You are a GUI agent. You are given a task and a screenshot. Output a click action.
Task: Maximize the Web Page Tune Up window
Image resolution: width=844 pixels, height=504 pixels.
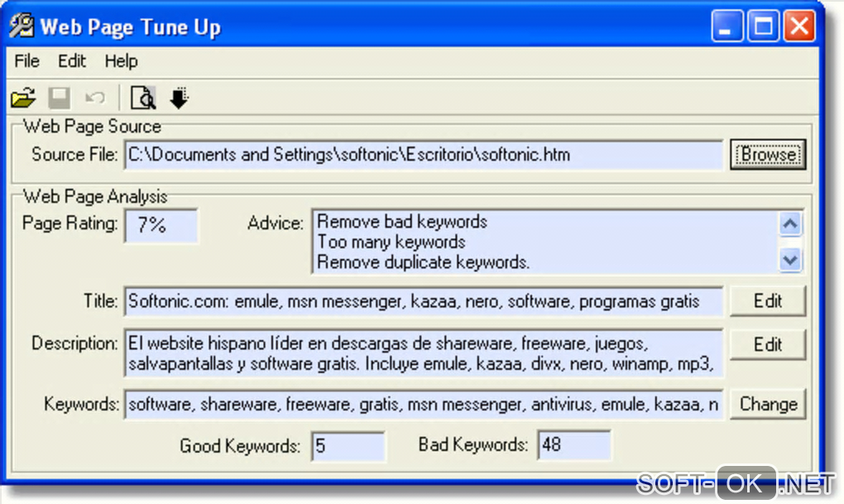pyautogui.click(x=763, y=26)
